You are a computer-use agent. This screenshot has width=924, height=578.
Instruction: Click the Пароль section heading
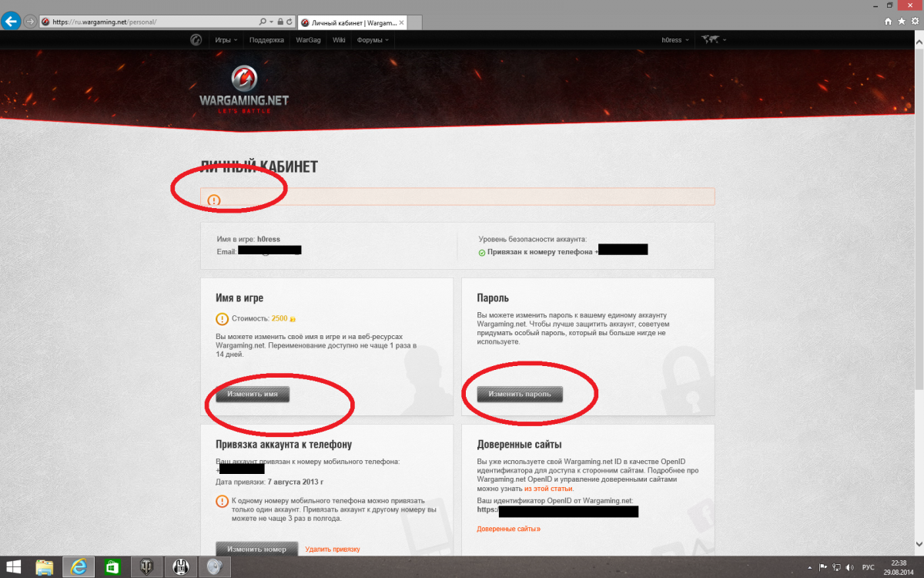point(493,297)
